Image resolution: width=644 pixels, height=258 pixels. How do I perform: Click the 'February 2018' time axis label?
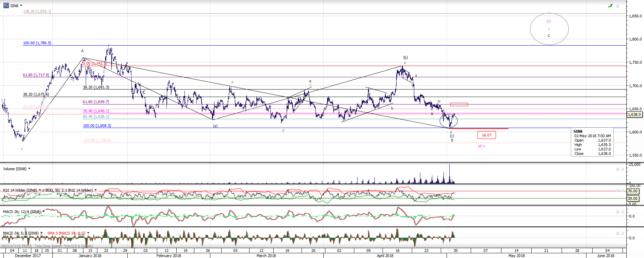tap(168, 256)
